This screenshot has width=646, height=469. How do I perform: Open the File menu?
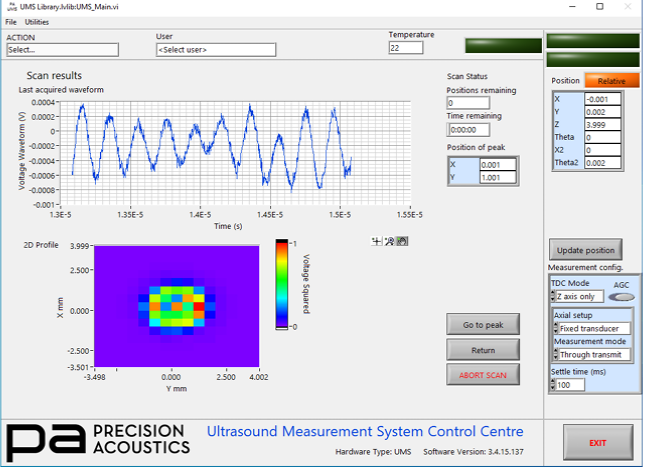[x=11, y=21]
